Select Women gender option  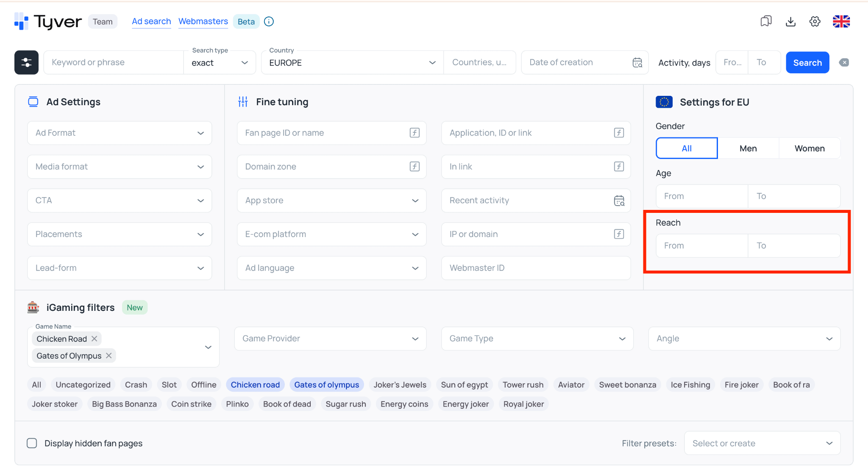coord(810,148)
